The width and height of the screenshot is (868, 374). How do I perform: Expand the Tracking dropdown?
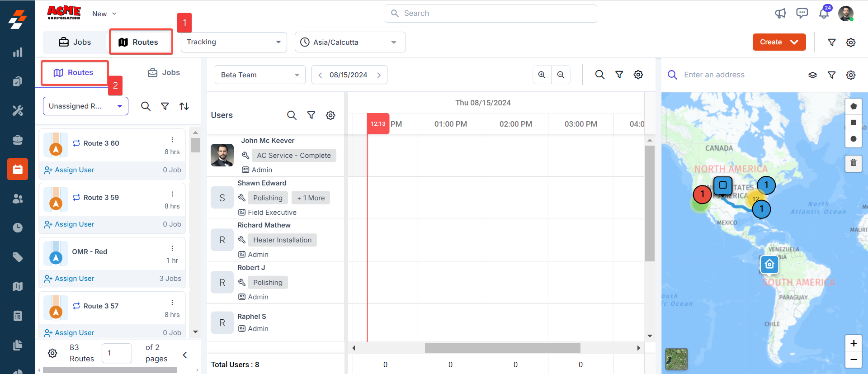tap(233, 42)
